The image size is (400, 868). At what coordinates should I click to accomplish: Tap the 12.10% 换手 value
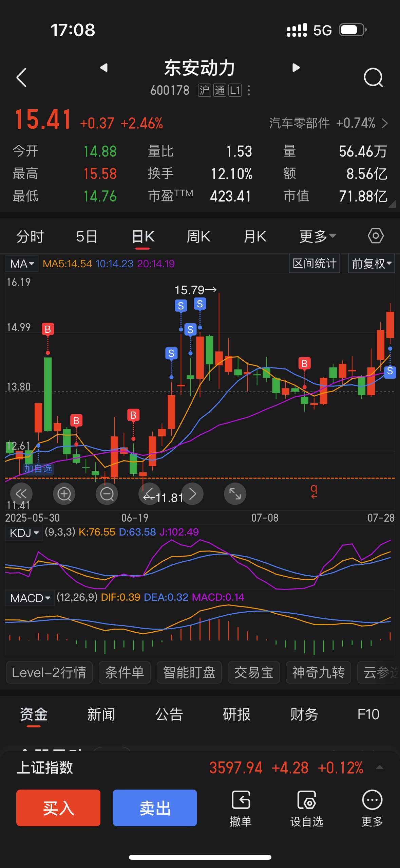click(x=232, y=174)
